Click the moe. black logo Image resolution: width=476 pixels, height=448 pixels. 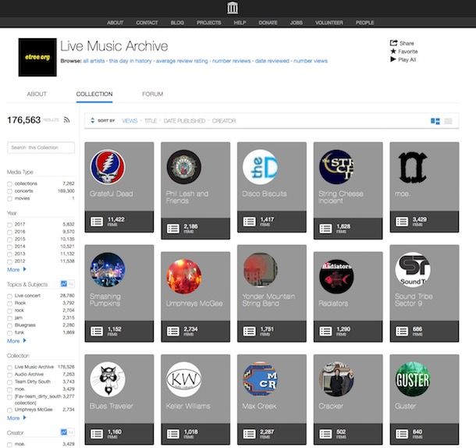pos(413,168)
